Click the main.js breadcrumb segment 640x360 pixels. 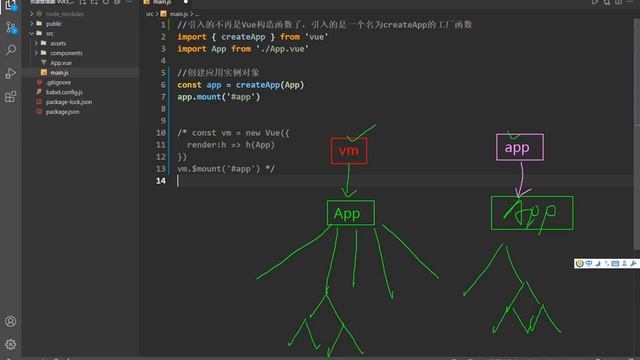(179, 14)
